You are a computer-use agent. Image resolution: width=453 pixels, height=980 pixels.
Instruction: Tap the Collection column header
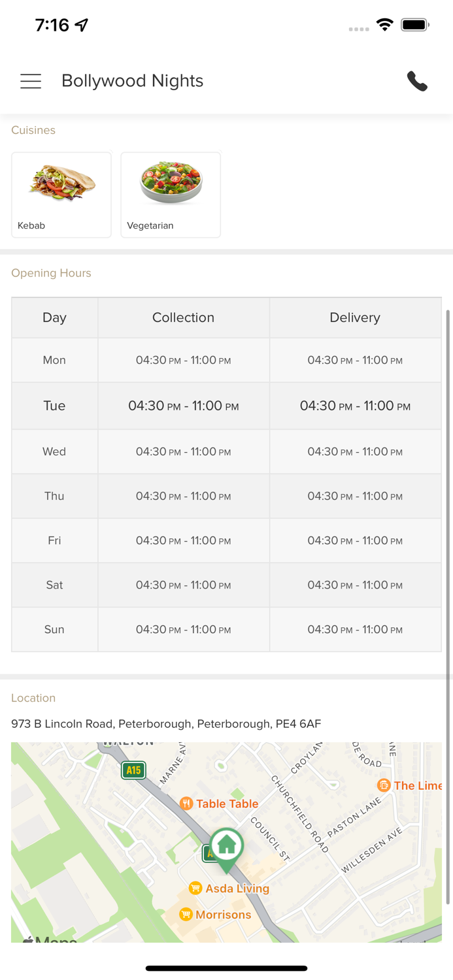(183, 318)
